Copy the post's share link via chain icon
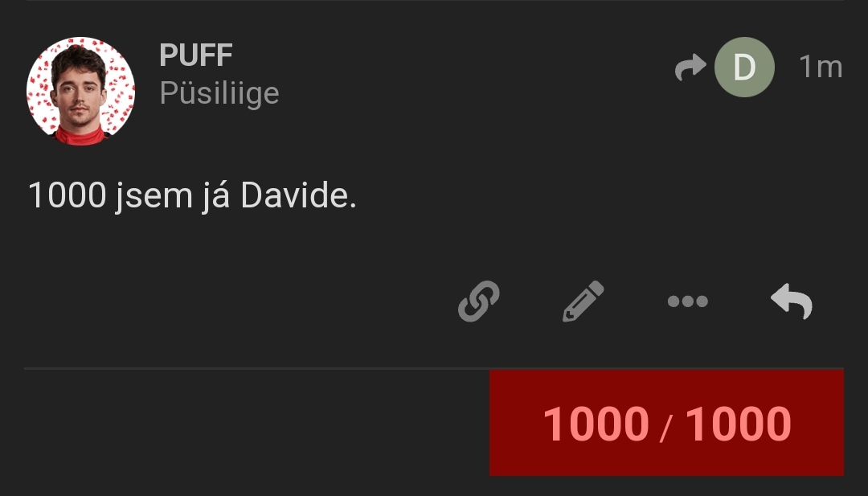Image resolution: width=868 pixels, height=496 pixels. point(479,301)
